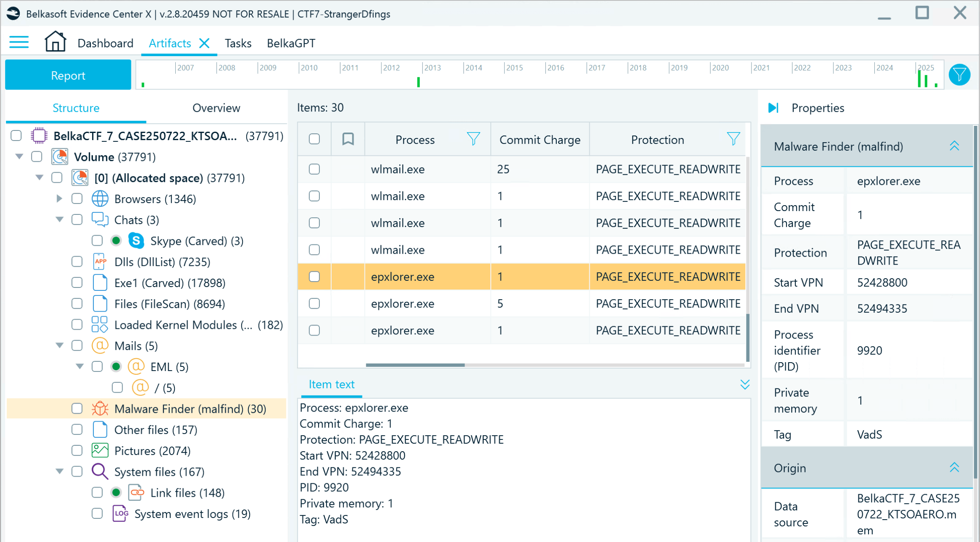Viewport: 980px width, 542px height.
Task: Open the timeline filter funnel button
Action: (959, 75)
